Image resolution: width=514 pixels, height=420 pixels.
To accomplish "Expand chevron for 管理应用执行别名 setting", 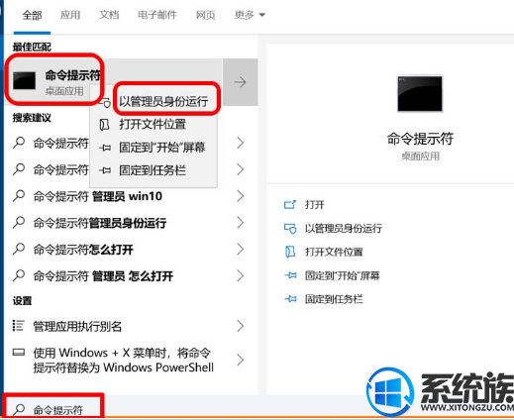I will point(241,326).
